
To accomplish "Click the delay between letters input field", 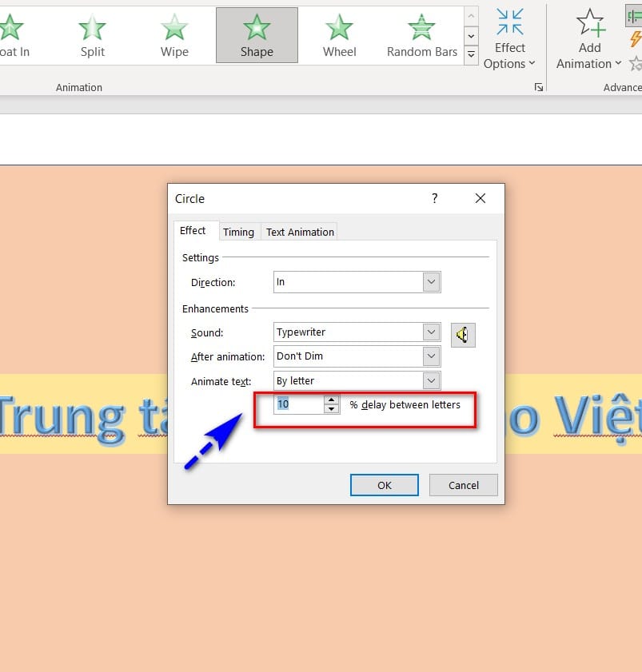I will click(300, 404).
